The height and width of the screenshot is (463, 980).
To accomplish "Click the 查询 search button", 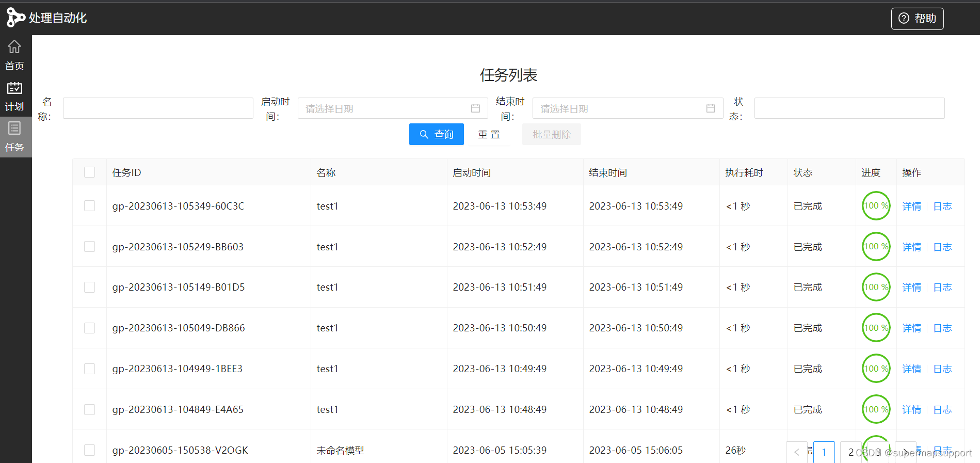I will (x=437, y=134).
